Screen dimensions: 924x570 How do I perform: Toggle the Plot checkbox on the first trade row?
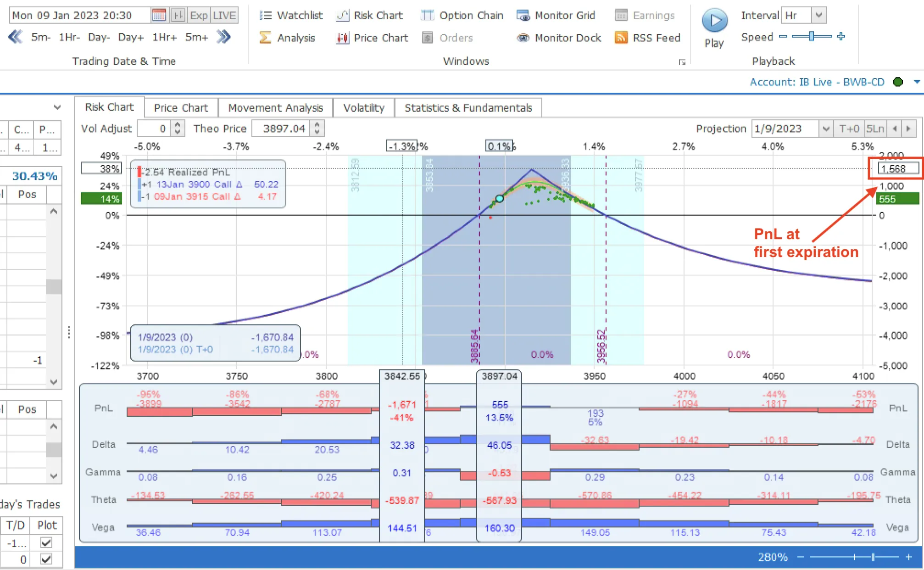[45, 542]
